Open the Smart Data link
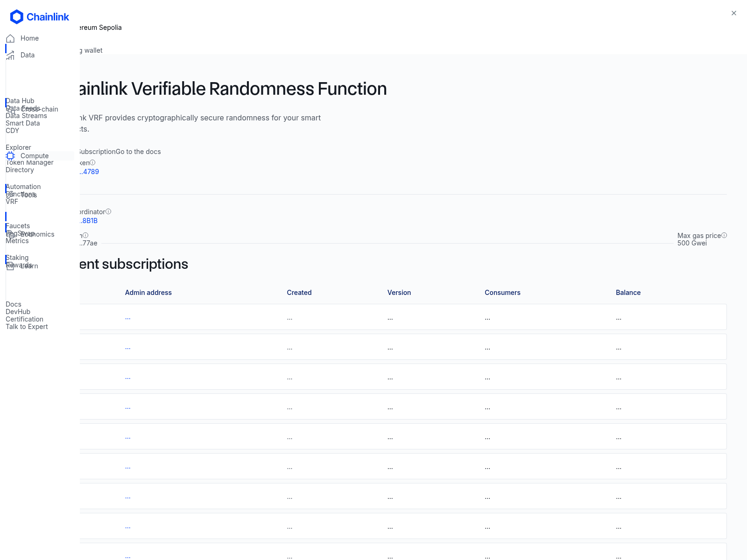The image size is (747, 560). click(22, 123)
